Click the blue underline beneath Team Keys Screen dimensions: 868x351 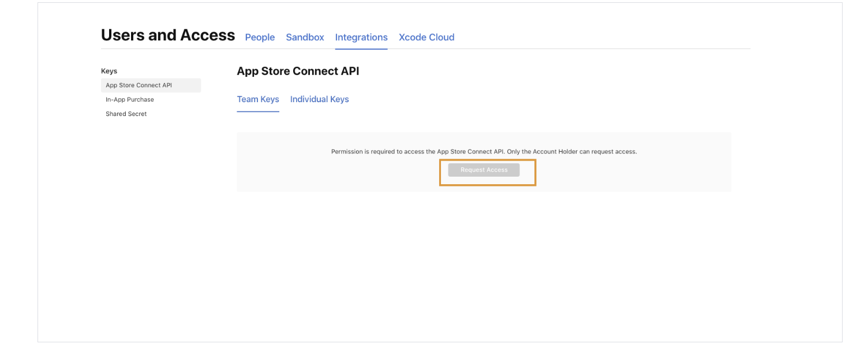258,111
